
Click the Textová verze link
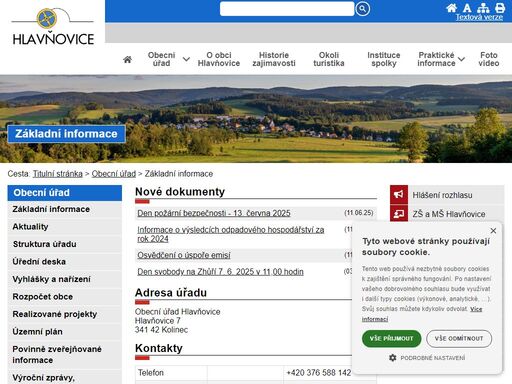[479, 17]
